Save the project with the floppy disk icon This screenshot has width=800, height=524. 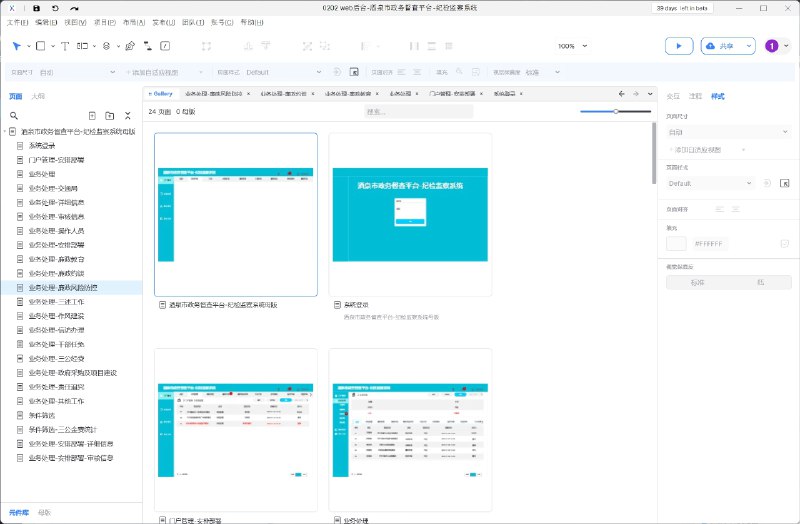coord(36,8)
